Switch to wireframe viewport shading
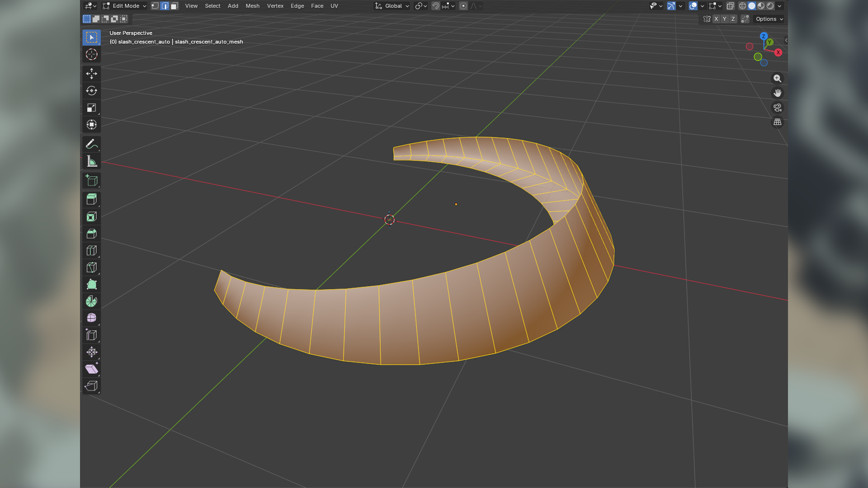The image size is (868, 488). coord(742,6)
